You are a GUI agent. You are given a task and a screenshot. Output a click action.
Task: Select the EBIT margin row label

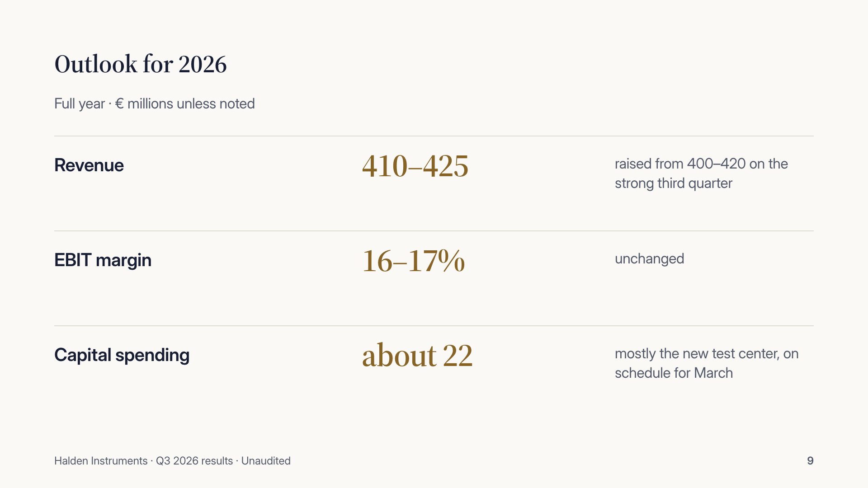(x=103, y=260)
